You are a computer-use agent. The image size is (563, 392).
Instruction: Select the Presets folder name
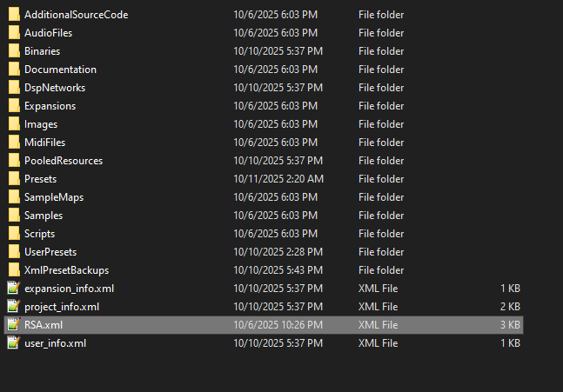tap(40, 179)
